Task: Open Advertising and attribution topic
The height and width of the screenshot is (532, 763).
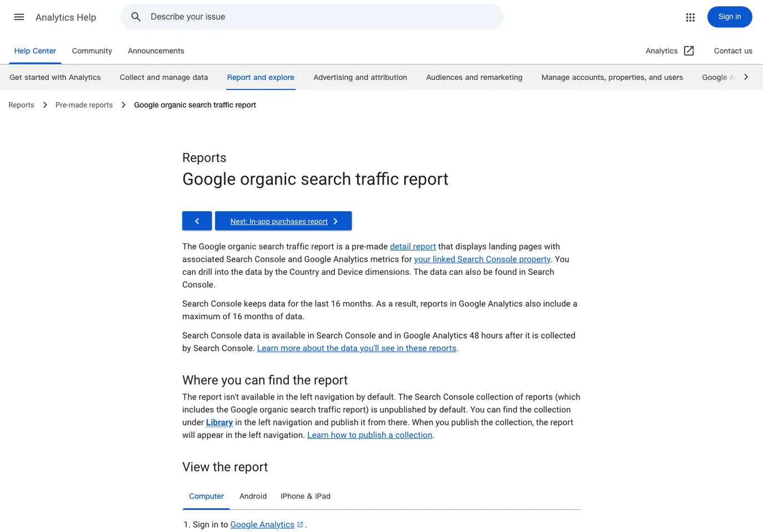Action: pos(360,78)
